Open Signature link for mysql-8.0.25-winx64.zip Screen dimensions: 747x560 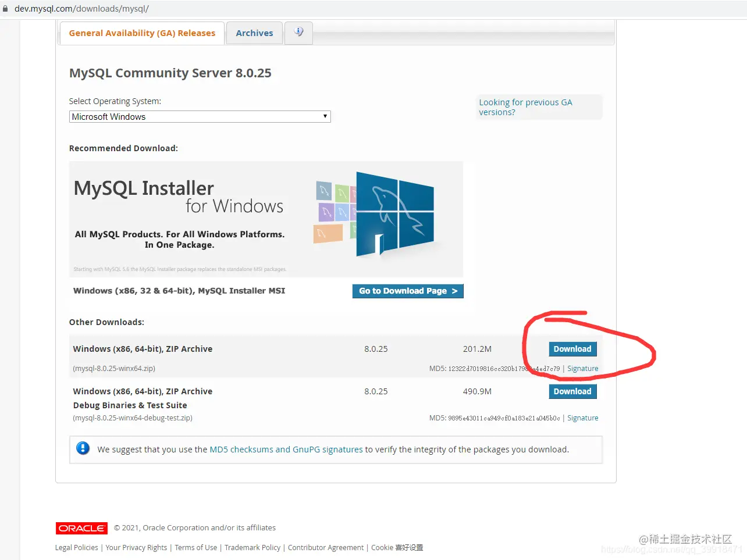coord(582,369)
